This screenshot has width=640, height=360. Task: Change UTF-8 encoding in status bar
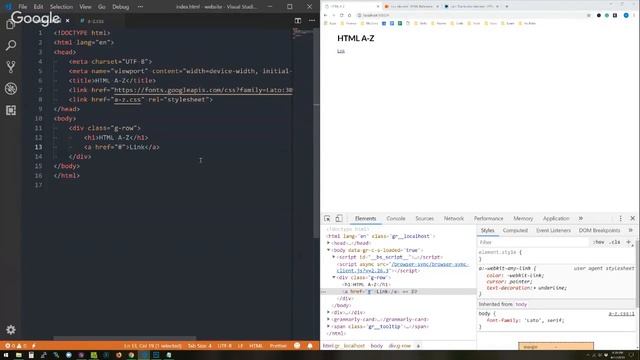click(224, 346)
